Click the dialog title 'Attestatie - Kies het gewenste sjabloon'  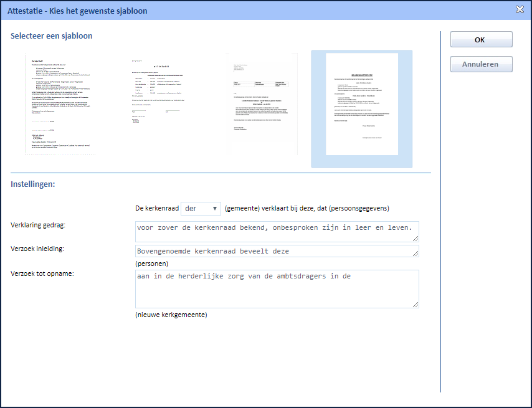coord(77,11)
